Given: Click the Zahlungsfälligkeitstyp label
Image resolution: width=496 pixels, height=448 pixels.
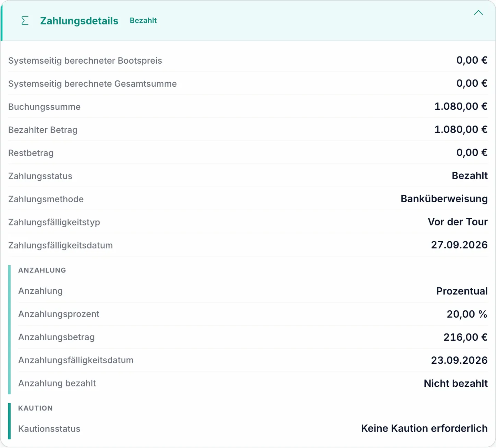Looking at the screenshot, I should (54, 222).
